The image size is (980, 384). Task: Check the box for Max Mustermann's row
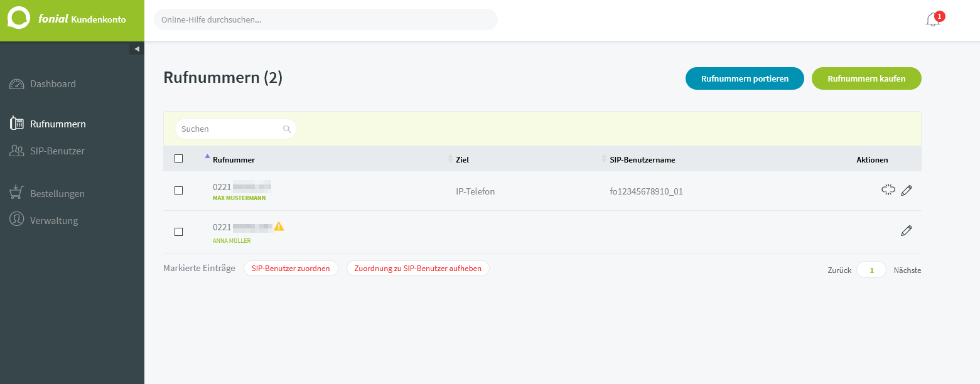pyautogui.click(x=178, y=191)
